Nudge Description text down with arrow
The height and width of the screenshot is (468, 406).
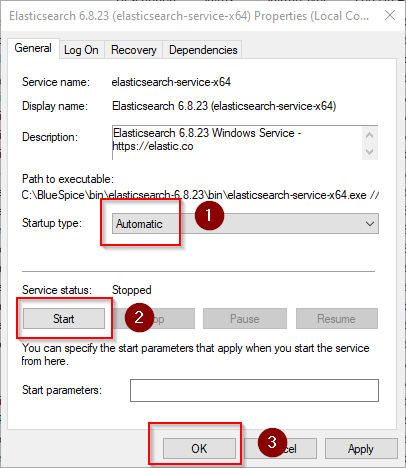click(369, 152)
